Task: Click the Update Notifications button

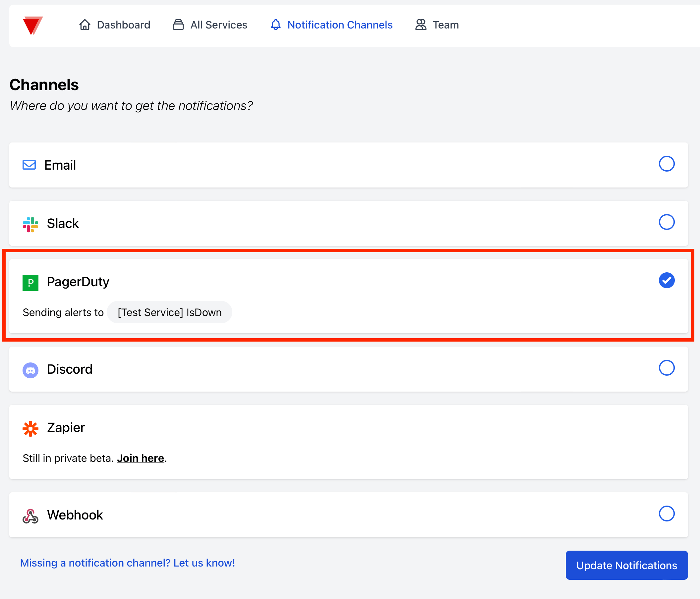Action: tap(627, 565)
